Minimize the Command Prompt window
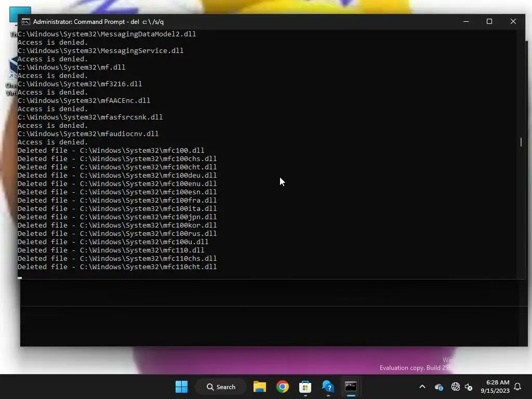The height and width of the screenshot is (399, 532). (x=466, y=21)
